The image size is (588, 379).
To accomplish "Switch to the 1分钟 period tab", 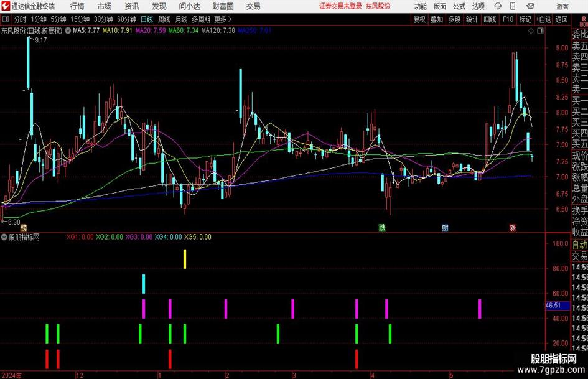I will point(39,19).
